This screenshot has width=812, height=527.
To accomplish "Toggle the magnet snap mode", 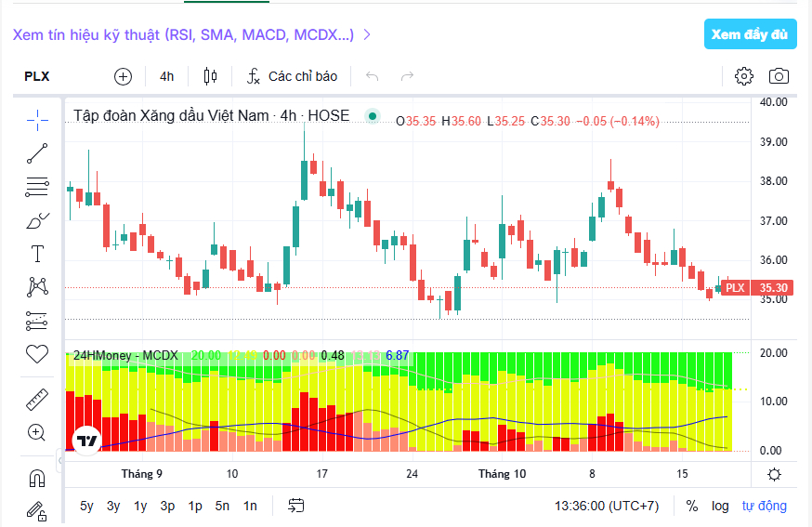I will click(x=37, y=479).
